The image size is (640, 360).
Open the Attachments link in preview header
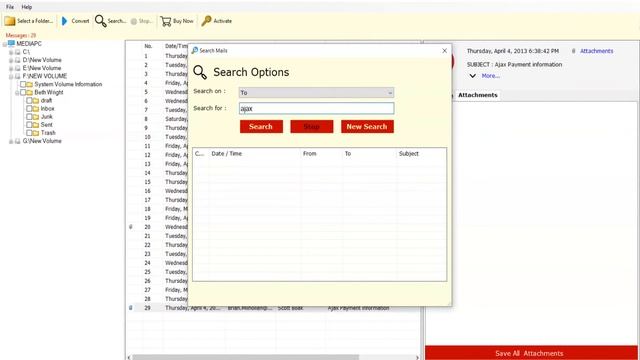click(596, 51)
